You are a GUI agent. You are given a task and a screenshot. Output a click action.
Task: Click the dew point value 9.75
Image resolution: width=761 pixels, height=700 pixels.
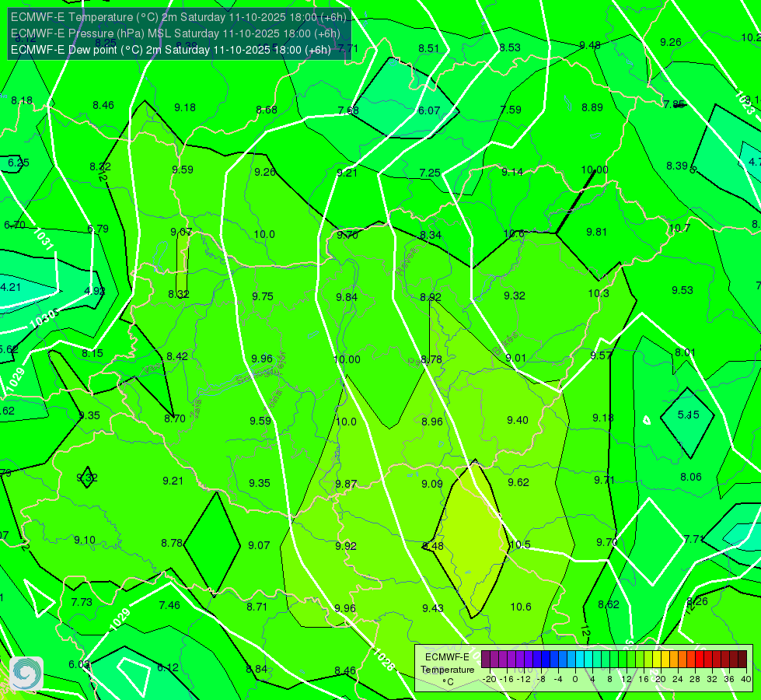(263, 296)
